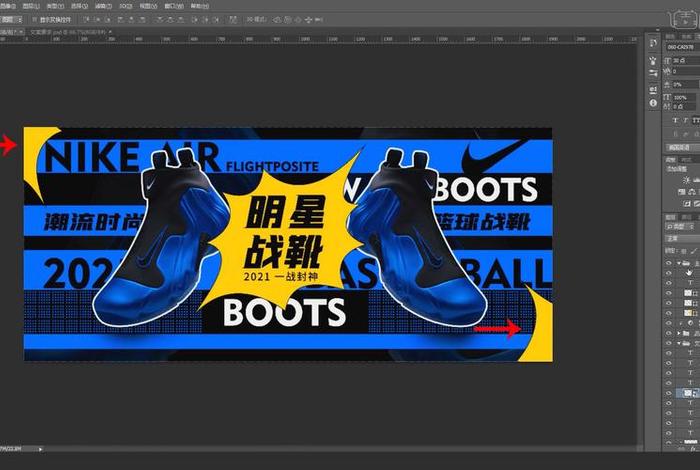This screenshot has height=470, width=700.
Task: Collapse the top layer group arrow
Action: pyautogui.click(x=679, y=263)
